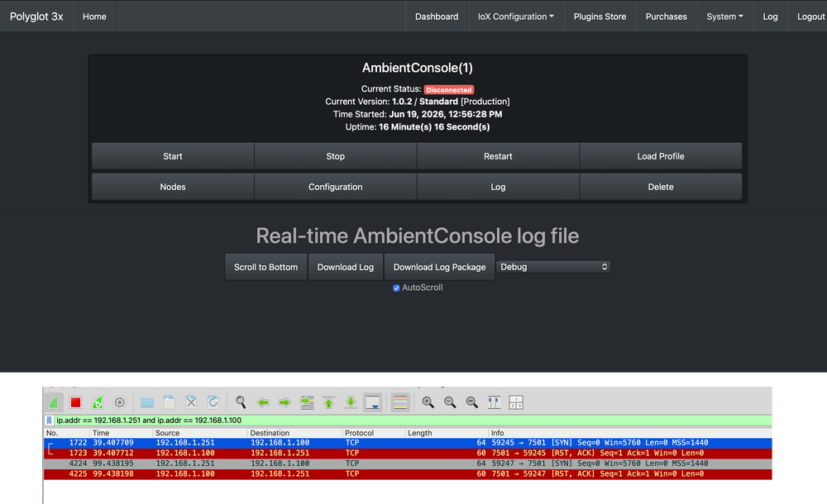Click the Wireshark display filter field
827x504 pixels.
coord(411,421)
